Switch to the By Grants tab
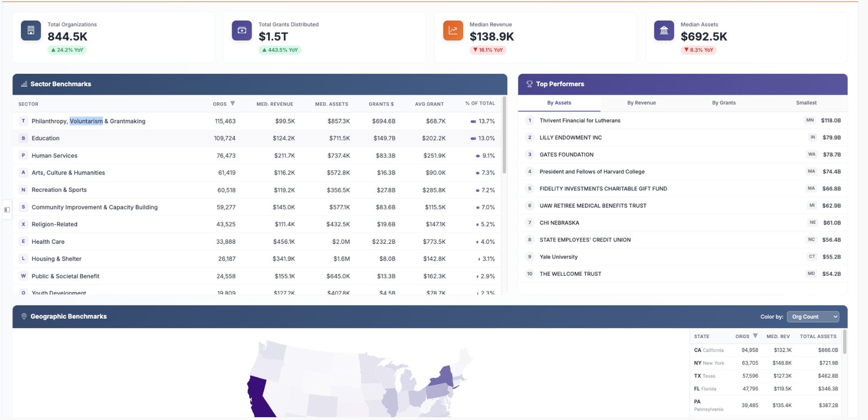 tap(724, 103)
